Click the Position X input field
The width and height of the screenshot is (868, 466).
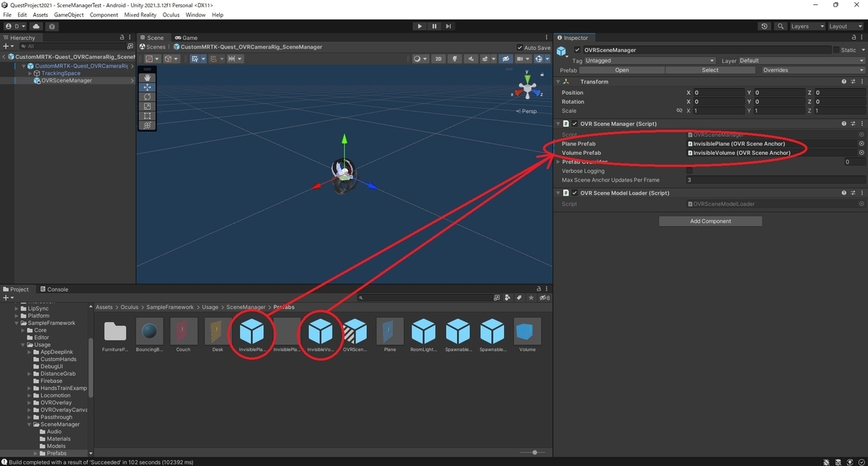[x=718, y=93]
